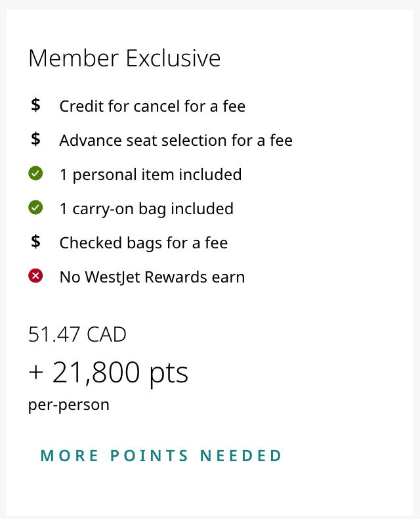Click the green checkmark beside carry-on bag

pos(35,208)
